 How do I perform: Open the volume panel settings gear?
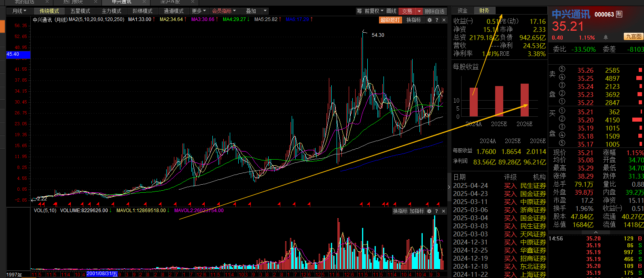click(429, 211)
